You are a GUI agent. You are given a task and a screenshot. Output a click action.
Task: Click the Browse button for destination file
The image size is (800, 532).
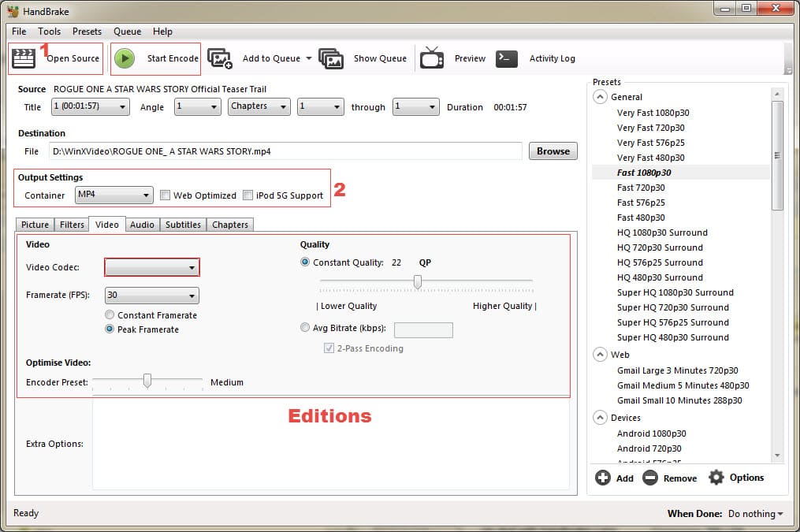click(553, 151)
